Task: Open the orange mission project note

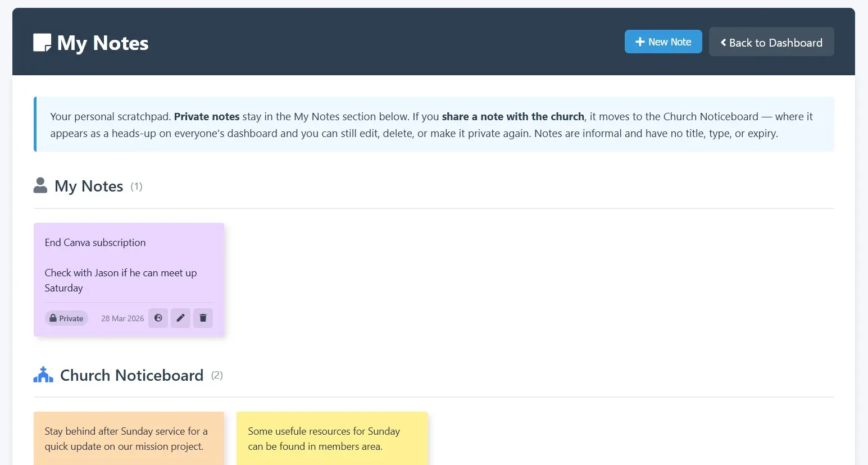Action: (129, 438)
